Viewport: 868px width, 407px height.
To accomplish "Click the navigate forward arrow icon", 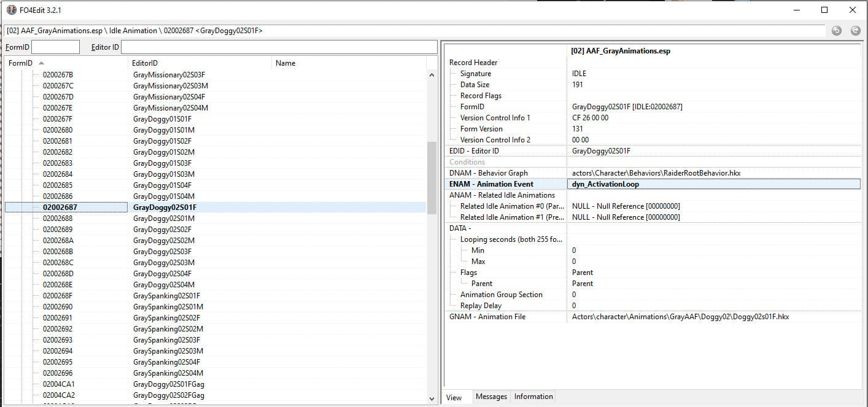I will (855, 31).
